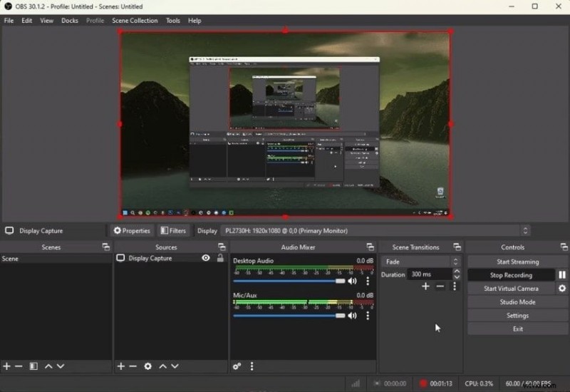Open the Edit menu

pyautogui.click(x=26, y=21)
